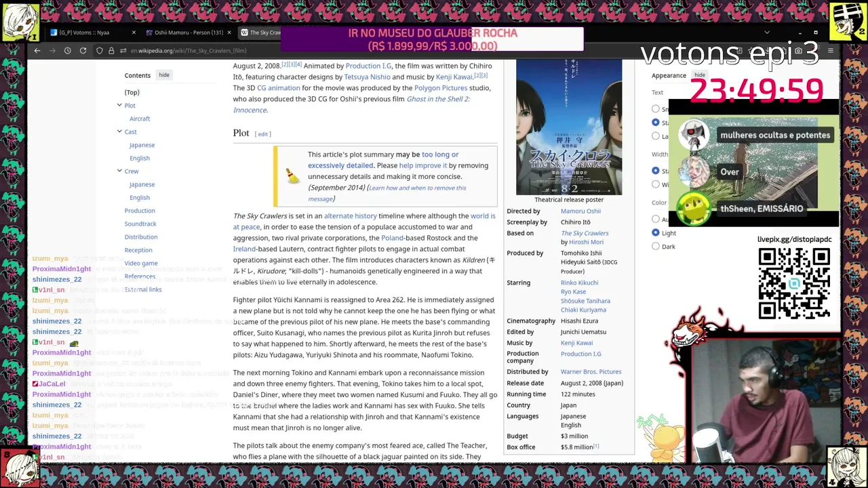The height and width of the screenshot is (488, 868).
Task: Open Kenji Kawai link in infobox Music by
Action: click(x=576, y=343)
